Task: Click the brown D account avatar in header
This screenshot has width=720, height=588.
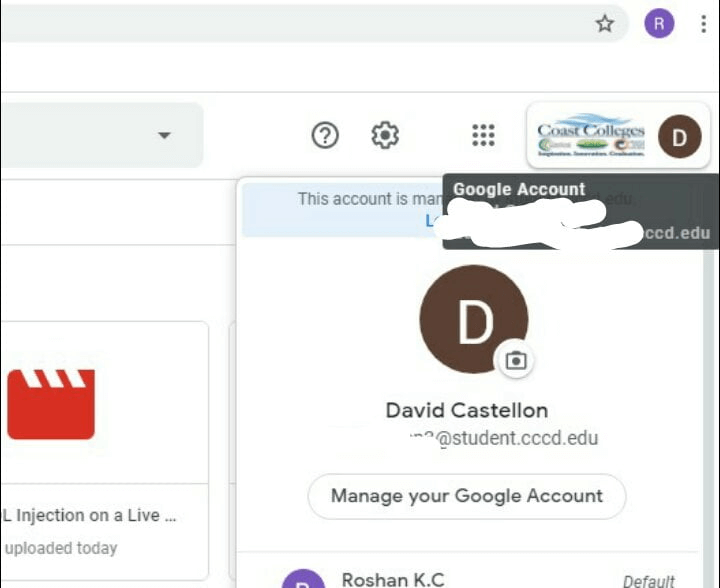Action: coord(680,136)
